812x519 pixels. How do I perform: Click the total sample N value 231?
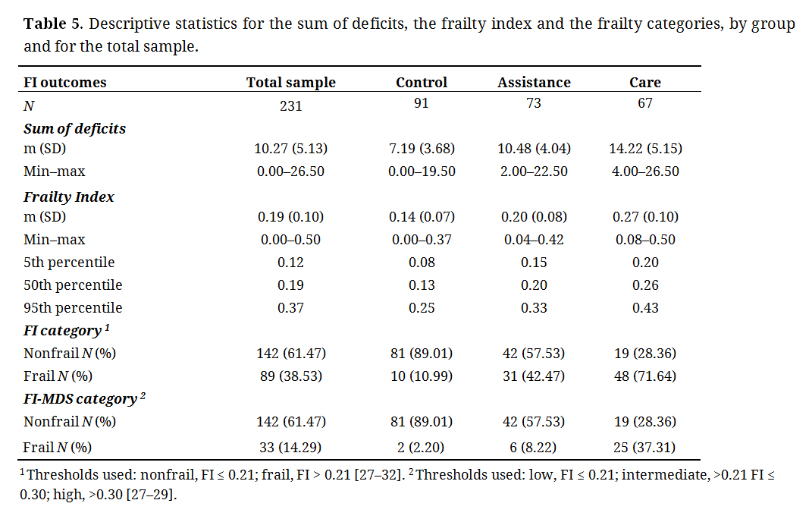tap(290, 106)
